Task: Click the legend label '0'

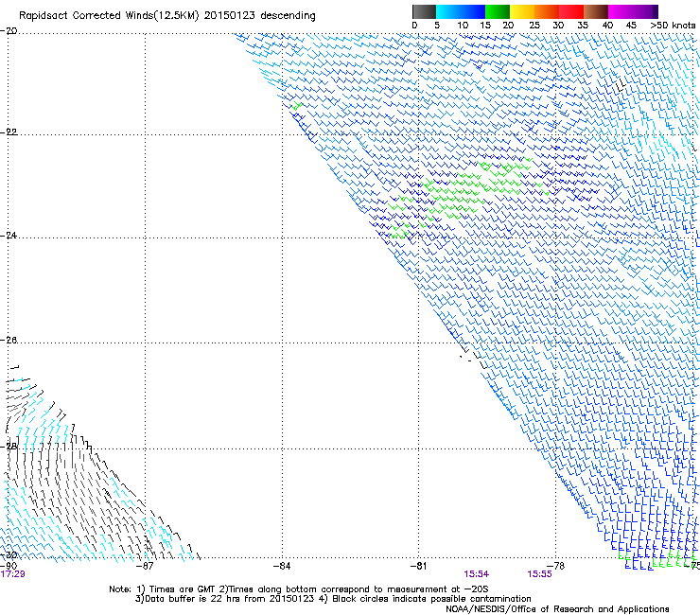Action: 414,26
